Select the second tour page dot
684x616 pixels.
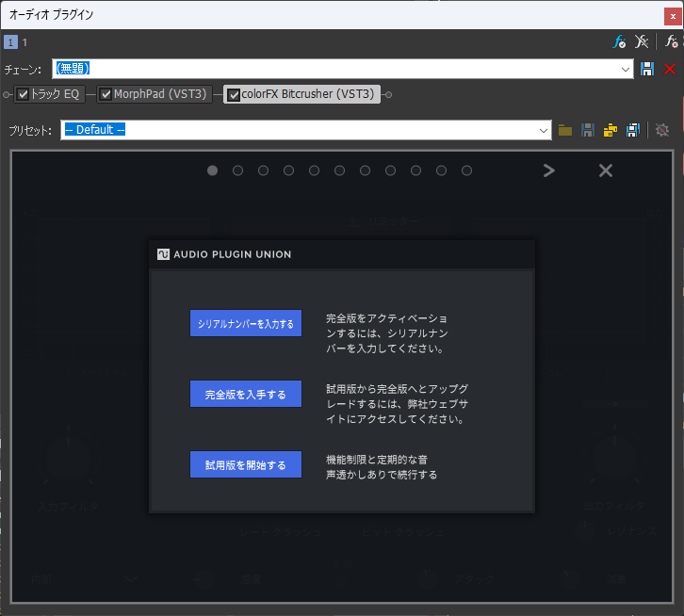click(x=237, y=170)
